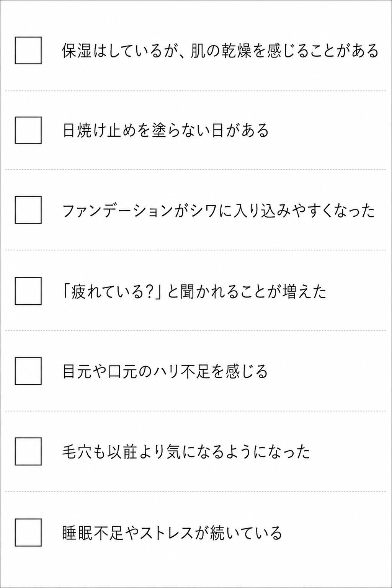The image size is (392, 588).
Task: Click the text 日焼け止めを塗らない日がある
Action: 165,131
